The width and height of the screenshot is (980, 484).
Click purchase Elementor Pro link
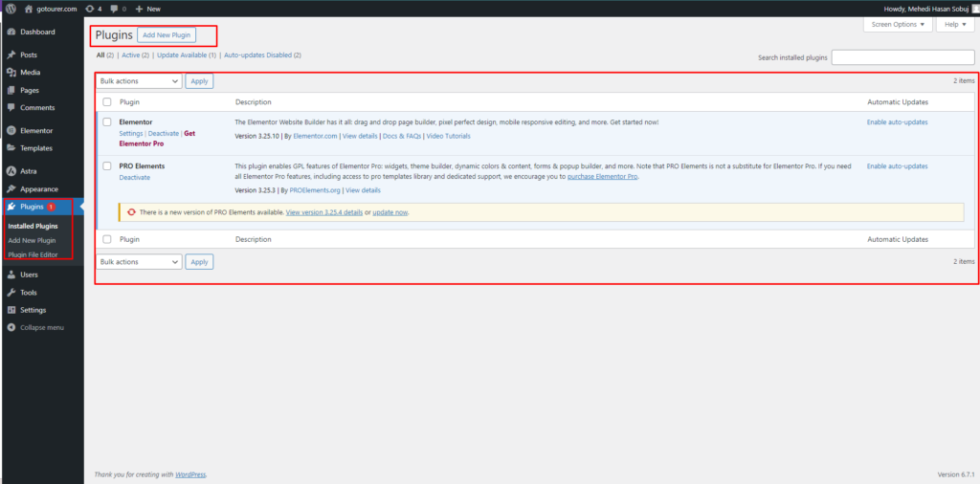pyautogui.click(x=603, y=177)
